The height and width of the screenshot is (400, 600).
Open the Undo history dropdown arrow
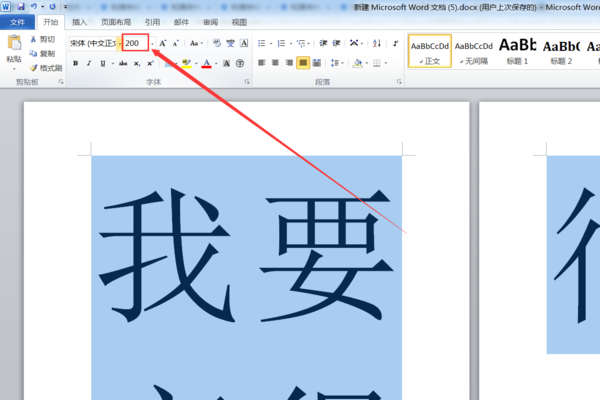click(42, 7)
